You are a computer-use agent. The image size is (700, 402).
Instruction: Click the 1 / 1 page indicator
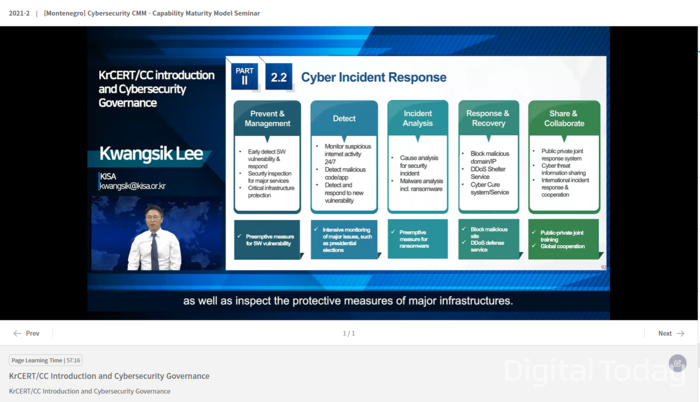pos(349,333)
